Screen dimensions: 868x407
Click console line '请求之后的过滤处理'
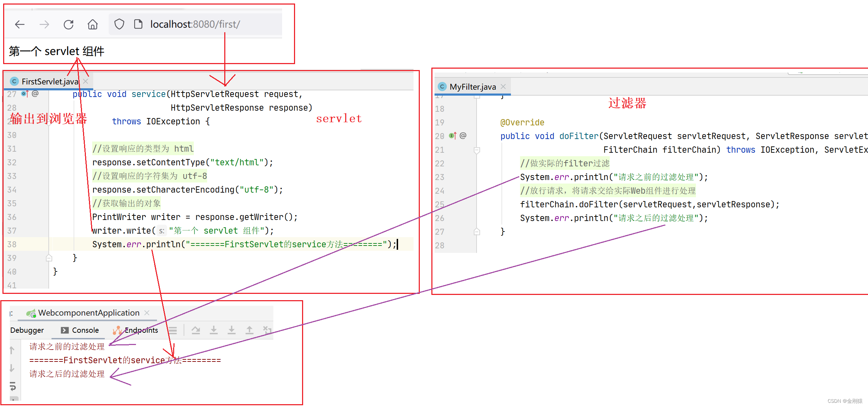coord(67,374)
